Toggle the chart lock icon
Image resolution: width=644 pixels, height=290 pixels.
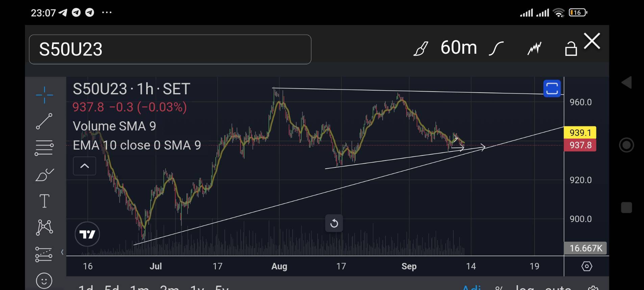click(571, 49)
